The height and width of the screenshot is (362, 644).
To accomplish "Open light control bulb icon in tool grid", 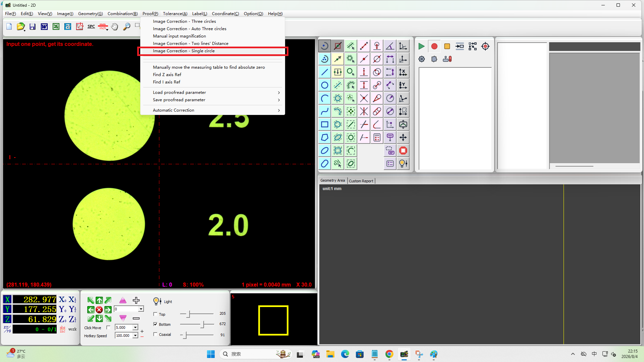I will 403,164.
